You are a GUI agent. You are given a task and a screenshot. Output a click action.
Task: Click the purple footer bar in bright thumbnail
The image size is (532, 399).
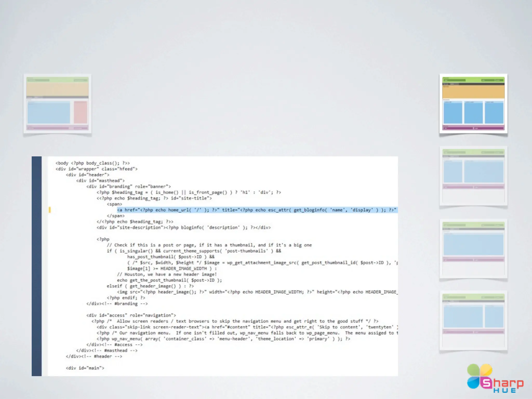click(473, 128)
